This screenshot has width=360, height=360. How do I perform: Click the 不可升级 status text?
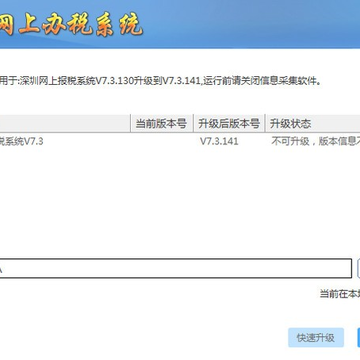click(316, 141)
